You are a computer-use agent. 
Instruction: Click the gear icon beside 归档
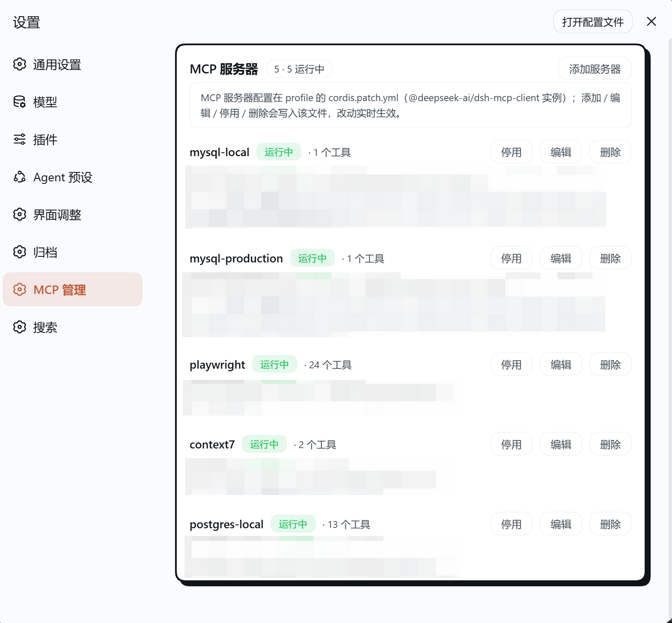pyautogui.click(x=20, y=252)
